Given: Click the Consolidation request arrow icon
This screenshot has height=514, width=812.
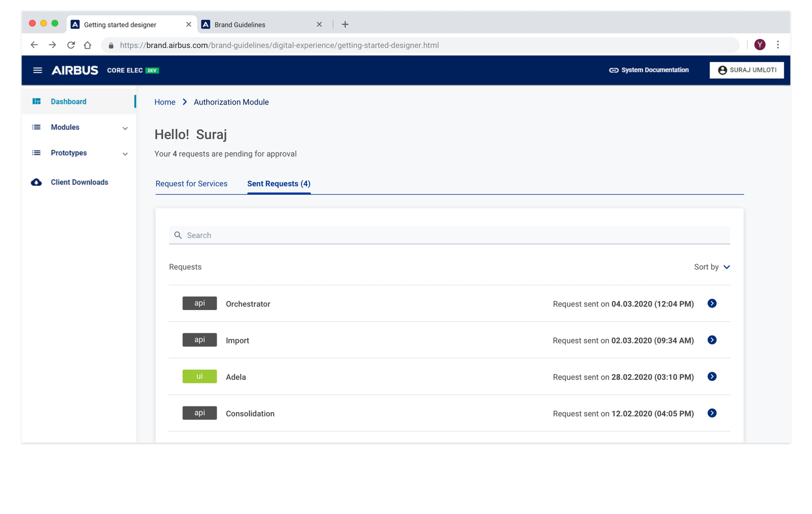Looking at the screenshot, I should point(712,413).
